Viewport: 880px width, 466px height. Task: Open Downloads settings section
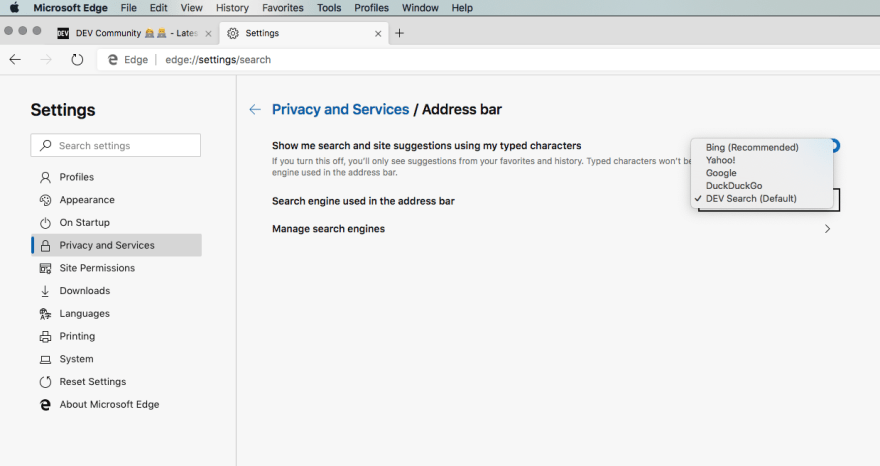[x=116, y=291]
